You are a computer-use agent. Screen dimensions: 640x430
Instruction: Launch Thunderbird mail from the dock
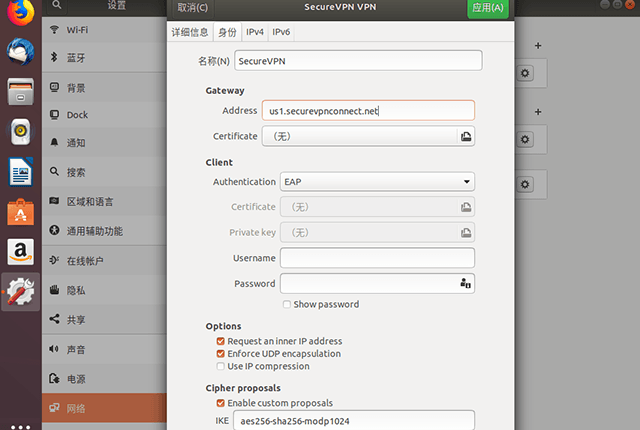click(20, 51)
